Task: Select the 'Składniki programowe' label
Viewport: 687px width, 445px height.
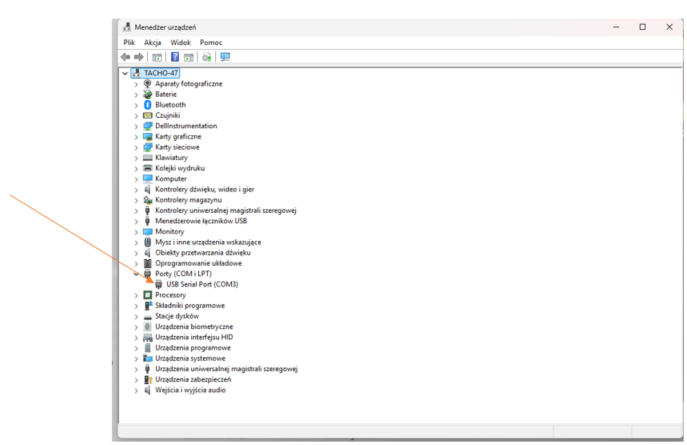Action: [190, 306]
